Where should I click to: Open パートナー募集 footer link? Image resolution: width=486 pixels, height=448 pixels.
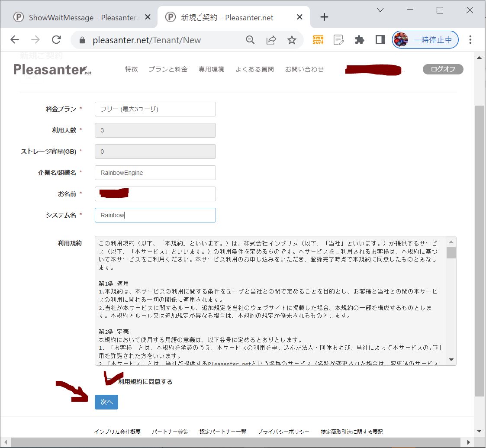click(170, 432)
